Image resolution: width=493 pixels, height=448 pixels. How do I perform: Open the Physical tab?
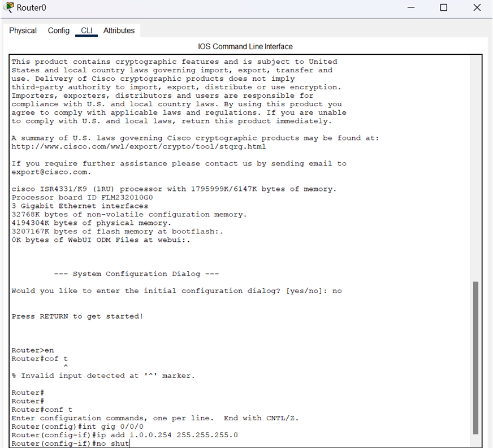pos(23,31)
